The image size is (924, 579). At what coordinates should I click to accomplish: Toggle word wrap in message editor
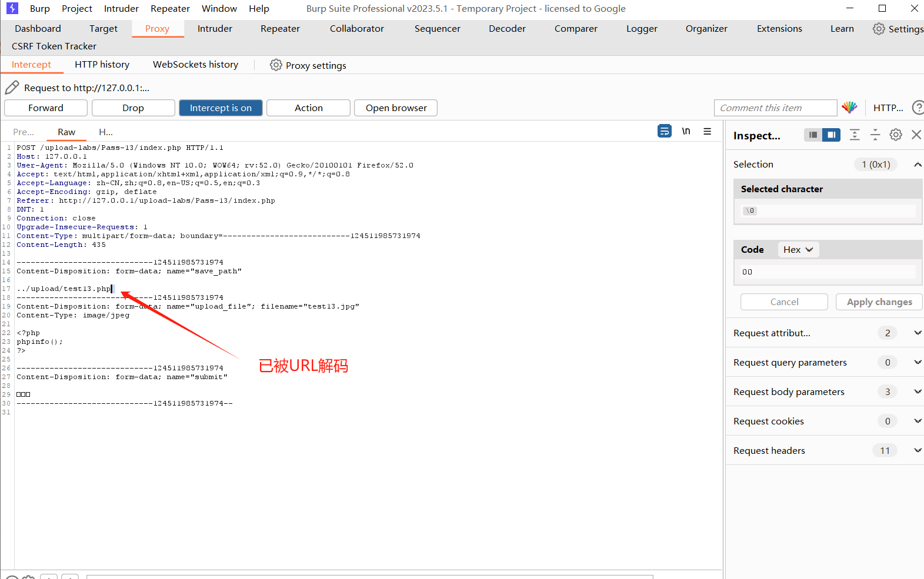(x=665, y=131)
